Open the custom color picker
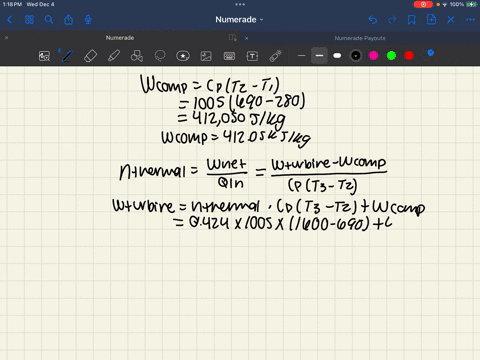The width and height of the screenshot is (480, 360). tap(428, 55)
